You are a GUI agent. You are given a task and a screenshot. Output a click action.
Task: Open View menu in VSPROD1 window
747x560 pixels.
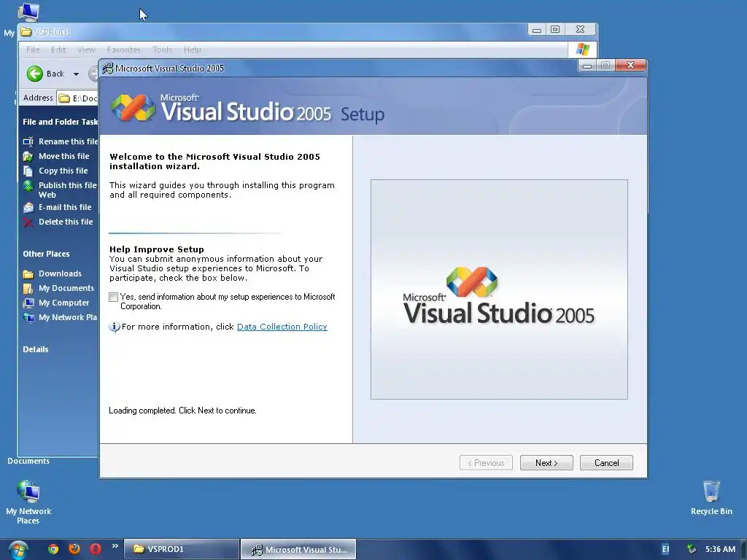coord(86,50)
